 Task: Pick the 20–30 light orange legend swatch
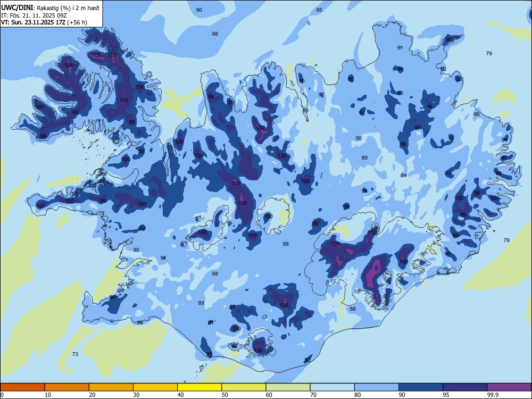coord(111,387)
